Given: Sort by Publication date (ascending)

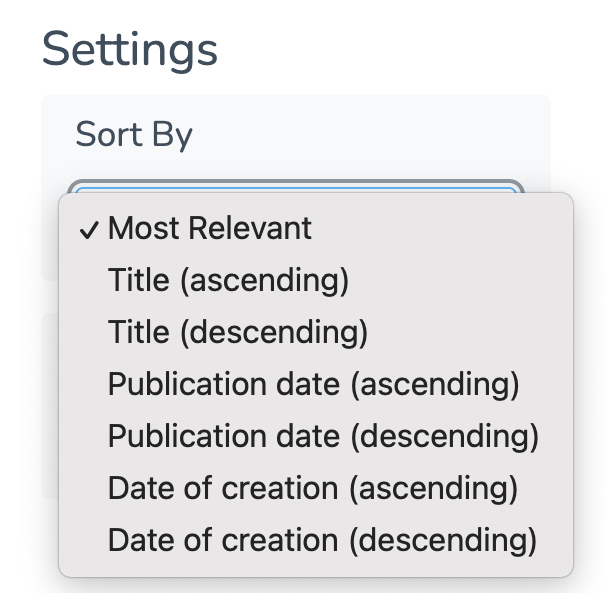Looking at the screenshot, I should coord(313,385).
